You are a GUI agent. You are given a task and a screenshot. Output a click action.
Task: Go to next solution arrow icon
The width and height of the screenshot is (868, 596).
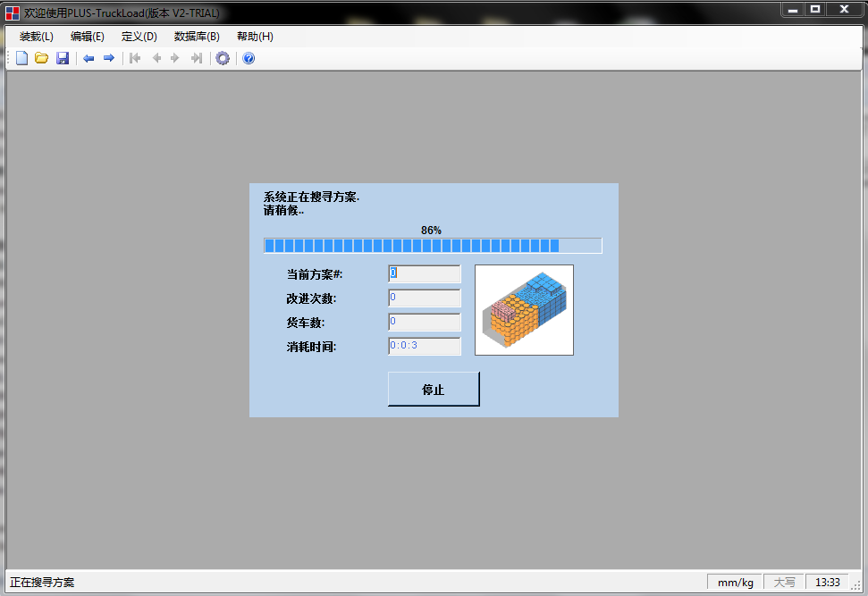(175, 58)
